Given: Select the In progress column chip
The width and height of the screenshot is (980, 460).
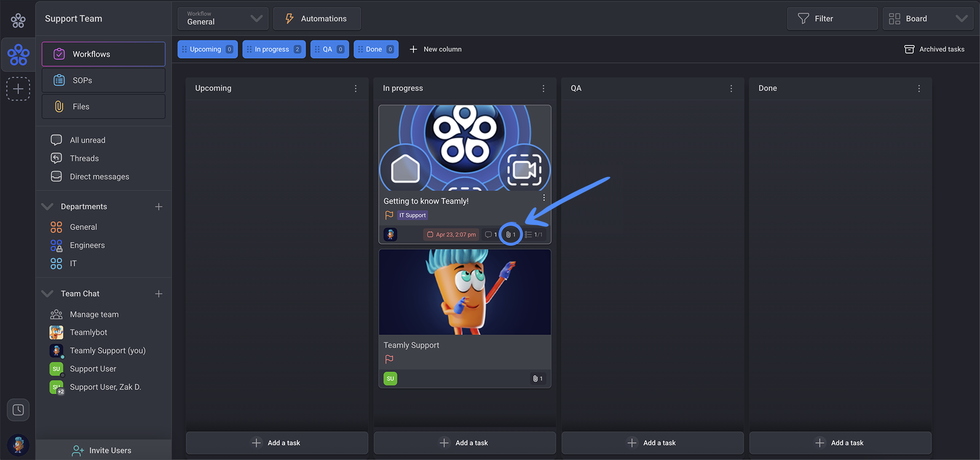Looking at the screenshot, I should (274, 49).
